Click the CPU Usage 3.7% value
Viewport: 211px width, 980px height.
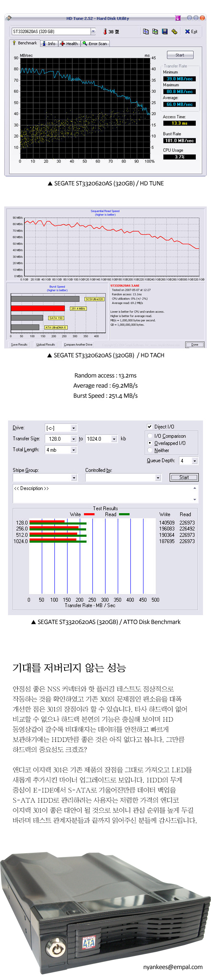pyautogui.click(x=179, y=157)
